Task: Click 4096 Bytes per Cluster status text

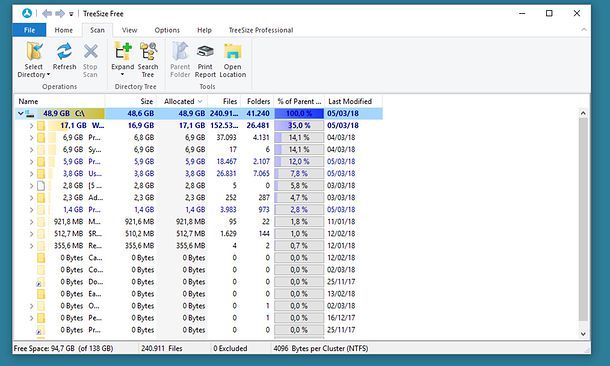Action: [321, 348]
